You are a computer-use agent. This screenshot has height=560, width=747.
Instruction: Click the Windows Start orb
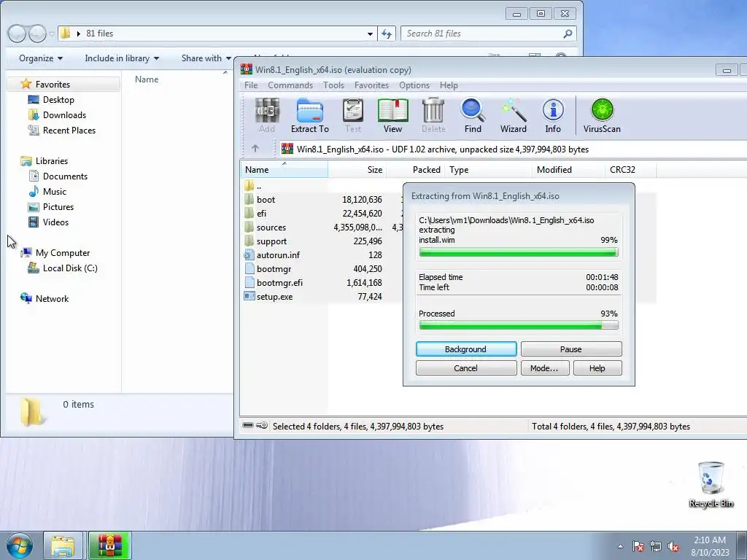pyautogui.click(x=20, y=545)
